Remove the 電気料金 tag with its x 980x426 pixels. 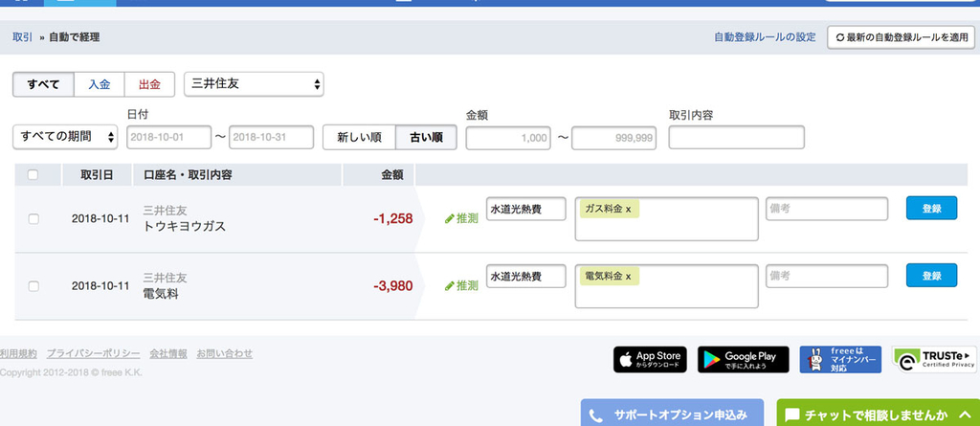tap(628, 276)
